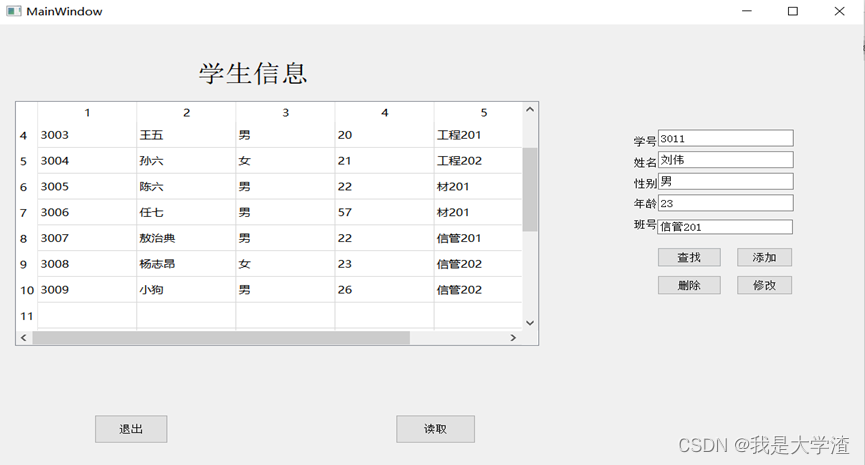The image size is (865, 465).
Task: Select column header 1
Action: 87,113
